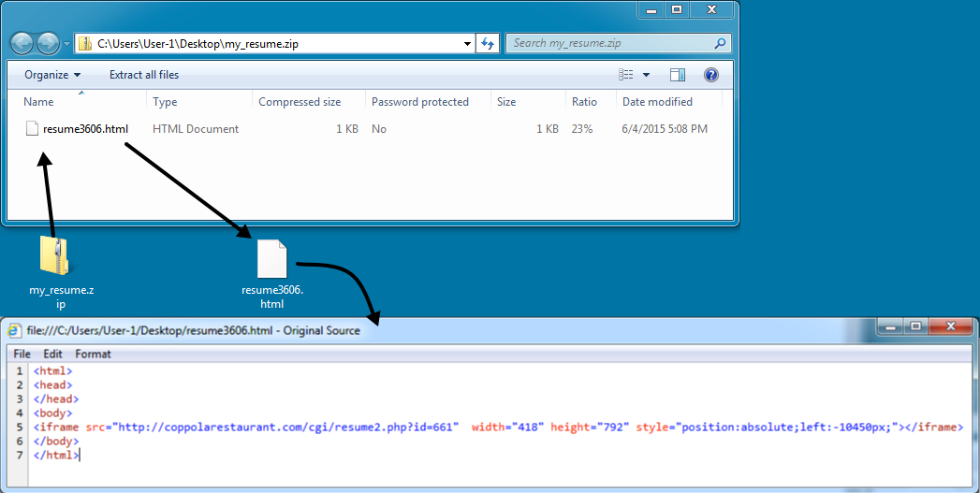The image size is (980, 493).
Task: Toggle the preview pane icon
Action: [678, 75]
